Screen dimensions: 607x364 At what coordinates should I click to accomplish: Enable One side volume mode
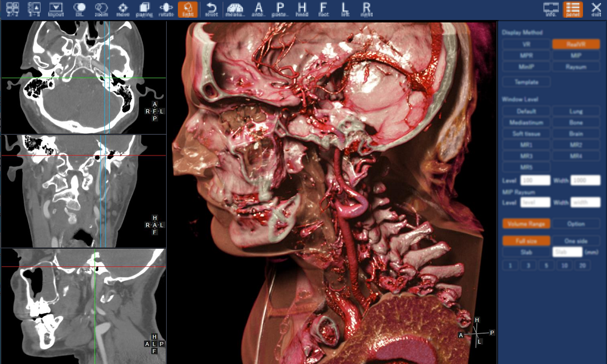coord(576,241)
